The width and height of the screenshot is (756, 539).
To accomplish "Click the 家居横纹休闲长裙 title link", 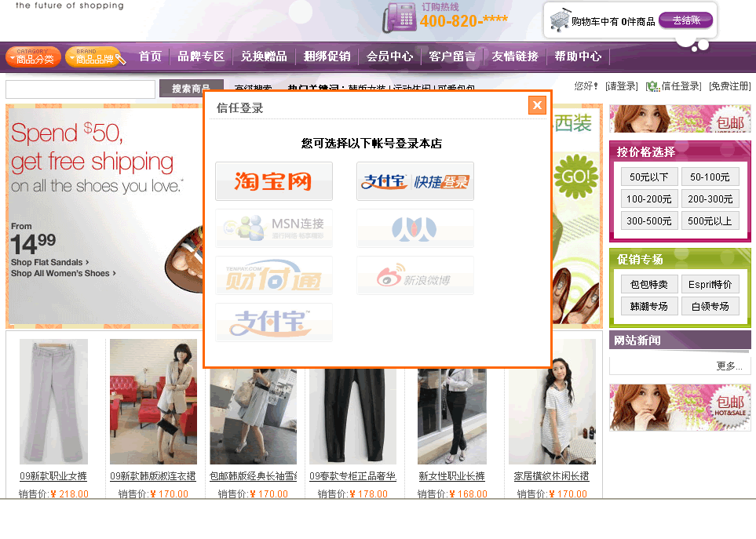I will 552,476.
